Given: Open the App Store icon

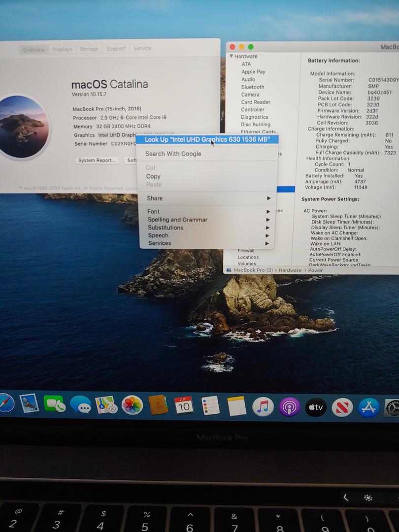Looking at the screenshot, I should (368, 407).
